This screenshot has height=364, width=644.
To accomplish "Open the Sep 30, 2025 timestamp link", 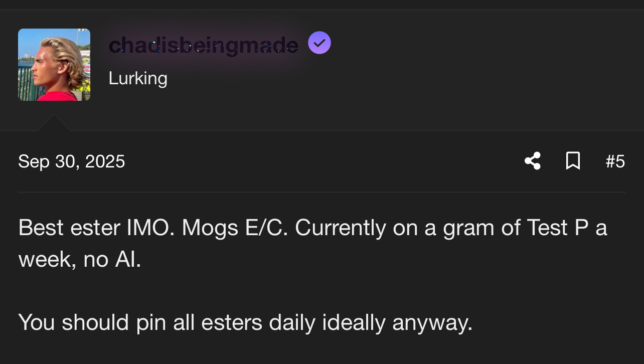I will (72, 161).
